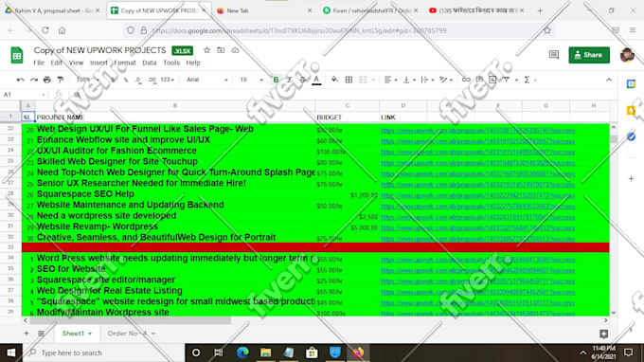Bookmark this page with address bar star
The width and height of the screenshot is (644, 362).
pyautogui.click(x=547, y=30)
